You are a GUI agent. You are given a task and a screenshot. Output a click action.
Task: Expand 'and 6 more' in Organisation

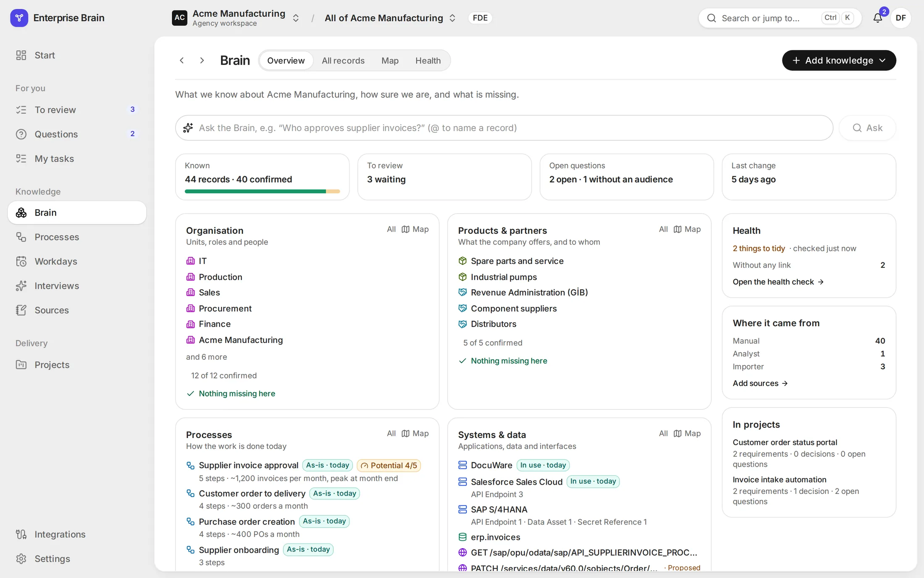(x=207, y=357)
